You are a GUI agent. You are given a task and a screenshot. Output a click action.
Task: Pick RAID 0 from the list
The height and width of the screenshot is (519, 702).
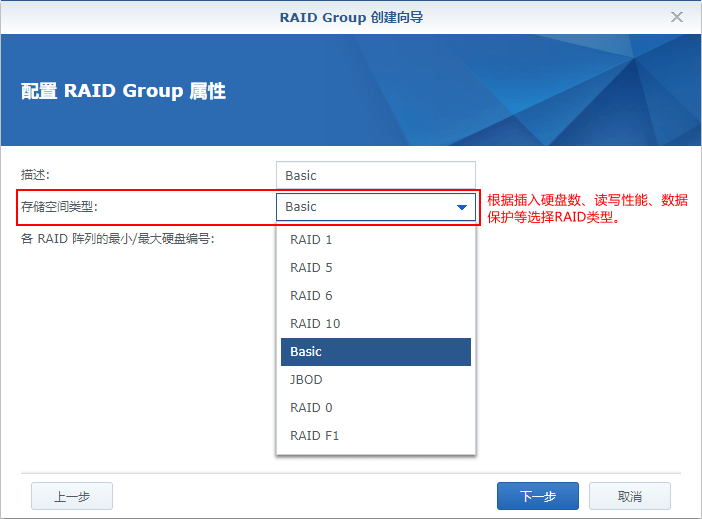tap(376, 407)
